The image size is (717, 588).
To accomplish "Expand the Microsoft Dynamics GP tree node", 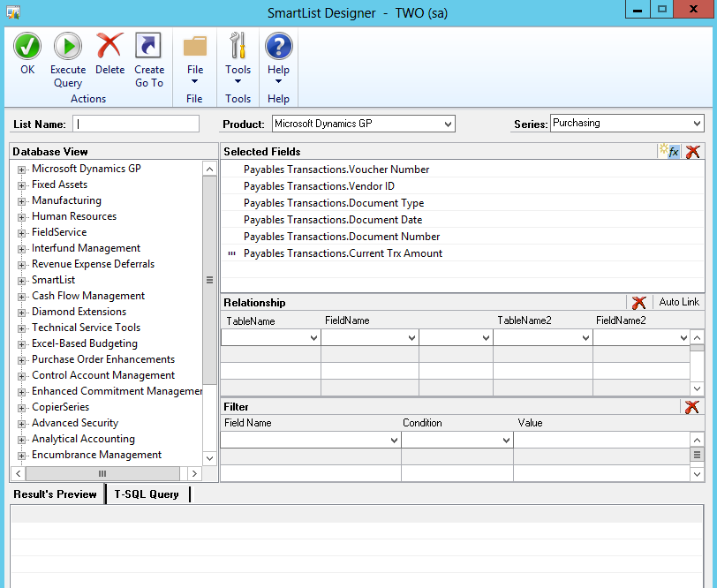I will click(x=21, y=170).
